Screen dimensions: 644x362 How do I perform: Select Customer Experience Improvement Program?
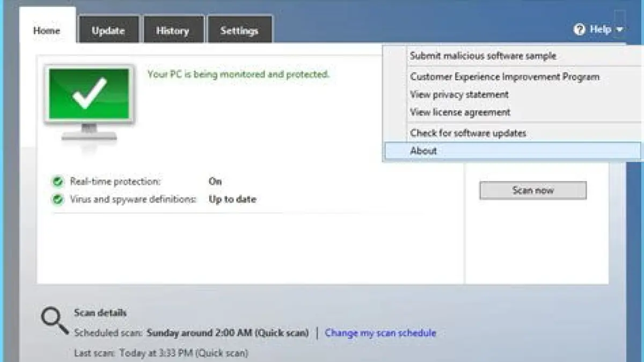504,77
